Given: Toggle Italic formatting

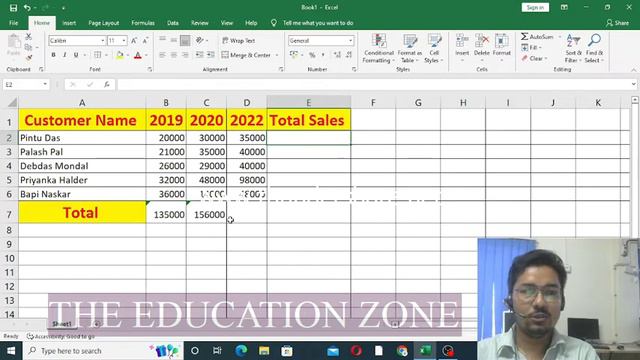Looking at the screenshot, I should [64, 55].
